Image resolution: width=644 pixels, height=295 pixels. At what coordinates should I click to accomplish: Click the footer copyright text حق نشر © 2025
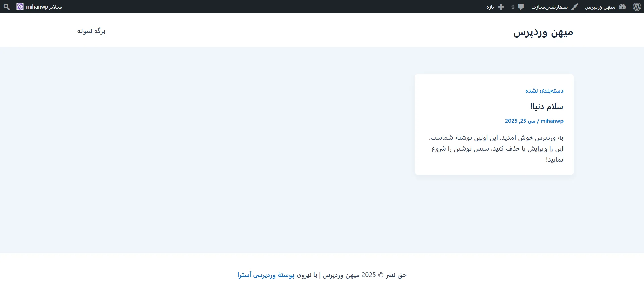[x=384, y=275]
